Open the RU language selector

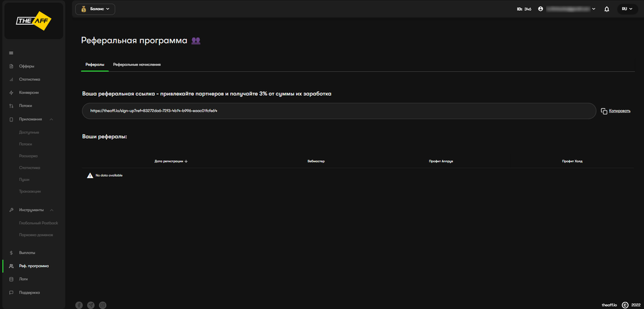pyautogui.click(x=626, y=9)
